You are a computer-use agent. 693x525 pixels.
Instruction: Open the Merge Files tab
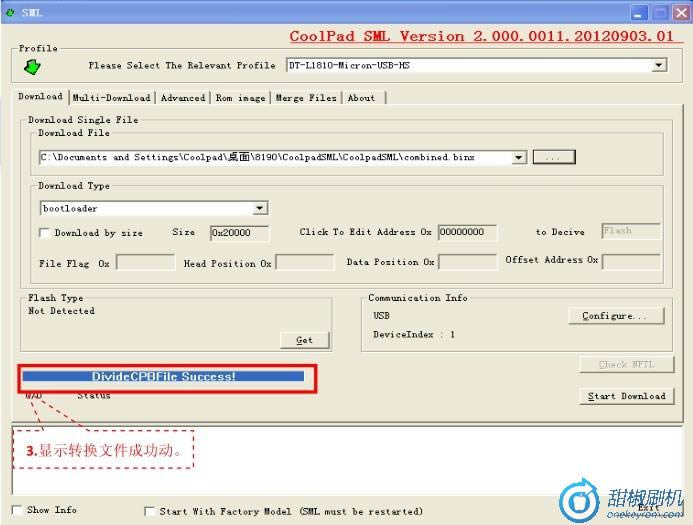pos(306,98)
